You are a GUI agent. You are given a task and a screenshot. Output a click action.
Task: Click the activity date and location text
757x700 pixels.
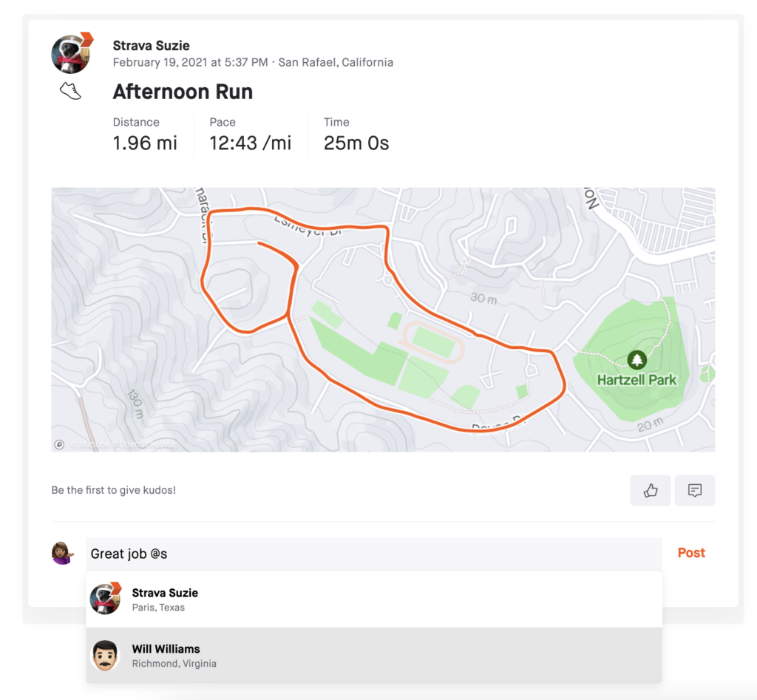pyautogui.click(x=253, y=62)
